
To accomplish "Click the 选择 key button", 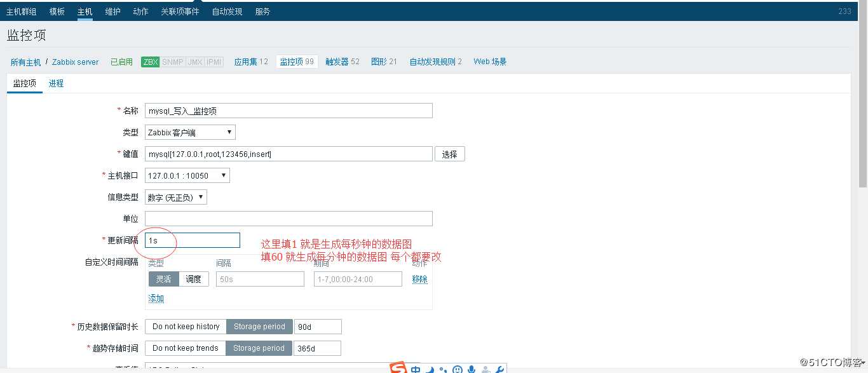I will click(x=450, y=154).
